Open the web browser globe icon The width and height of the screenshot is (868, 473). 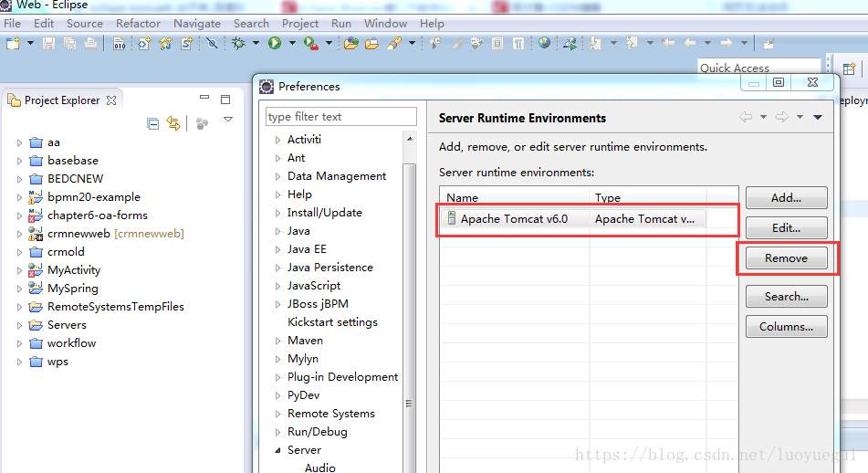(545, 43)
